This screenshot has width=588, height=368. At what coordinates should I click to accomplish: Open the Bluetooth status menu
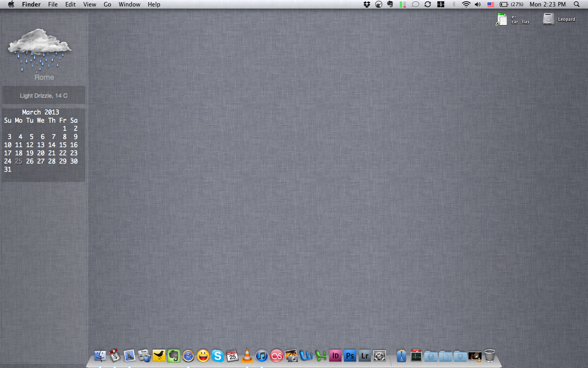tap(454, 4)
